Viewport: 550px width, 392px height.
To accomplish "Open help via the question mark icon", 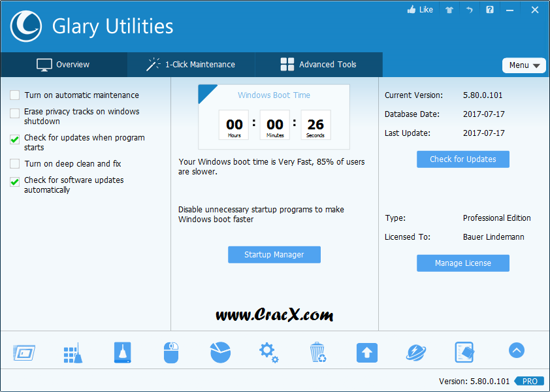I will (x=490, y=10).
